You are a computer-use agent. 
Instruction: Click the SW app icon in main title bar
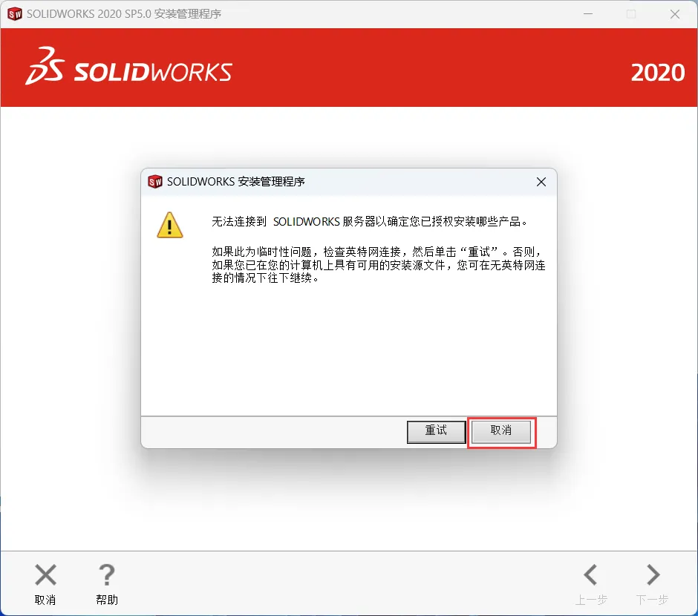click(15, 14)
